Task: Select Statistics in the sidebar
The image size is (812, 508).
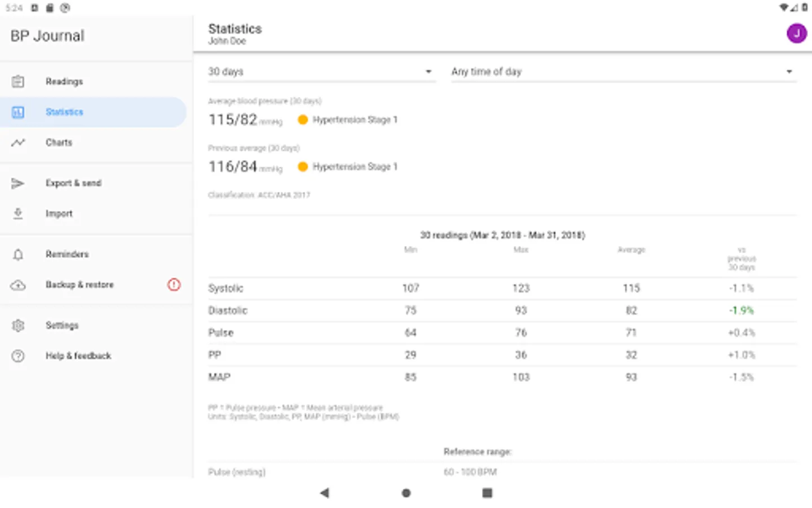Action: (64, 112)
